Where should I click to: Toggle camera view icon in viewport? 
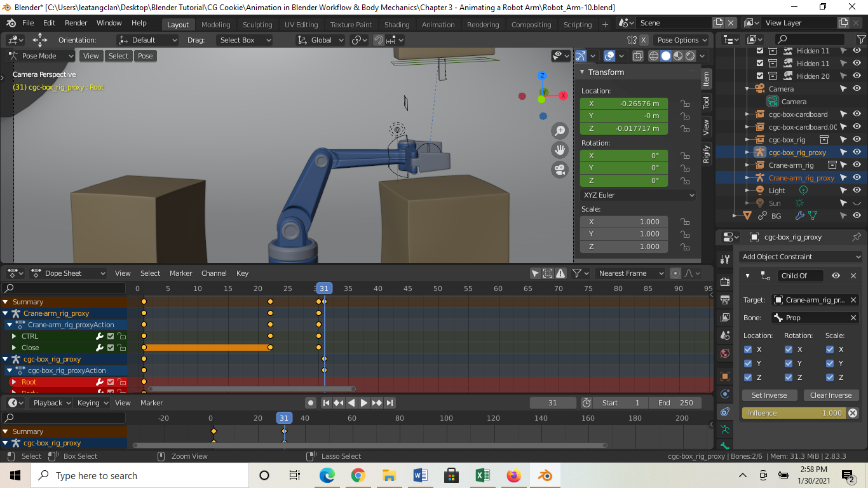(560, 170)
